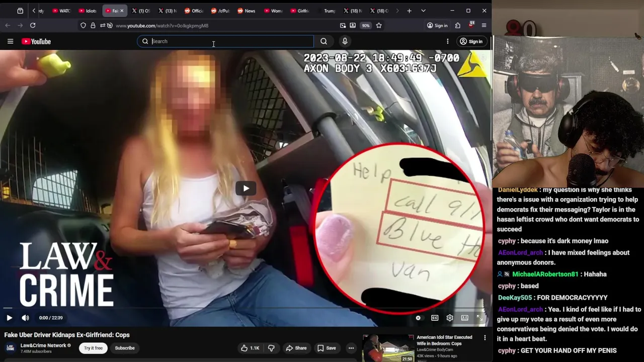The height and width of the screenshot is (362, 644).
Task: Go forward in browser history
Action: pos(20,25)
